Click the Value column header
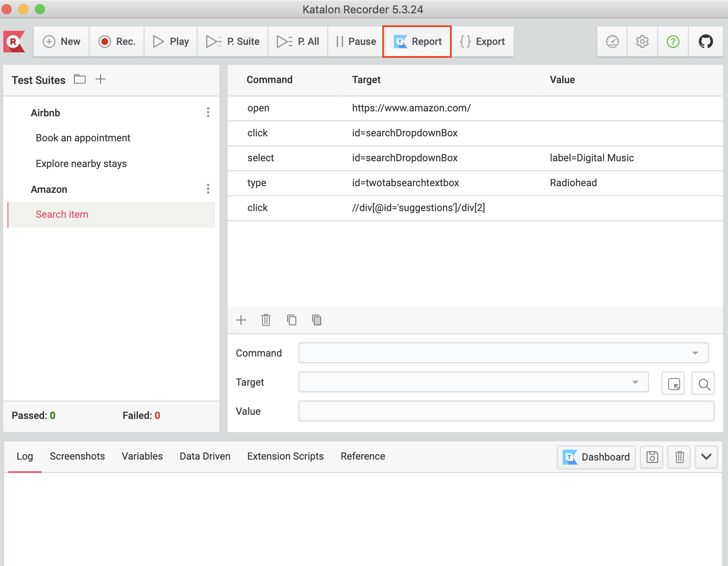 click(562, 80)
